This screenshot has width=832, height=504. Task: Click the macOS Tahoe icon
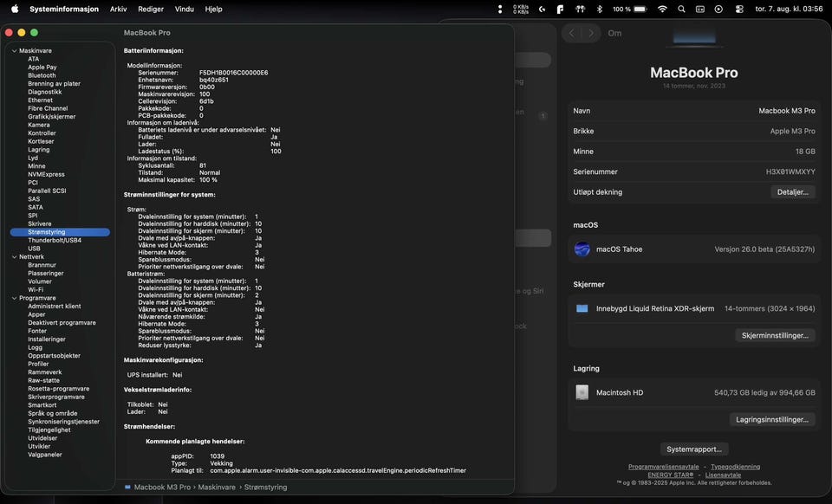[582, 249]
